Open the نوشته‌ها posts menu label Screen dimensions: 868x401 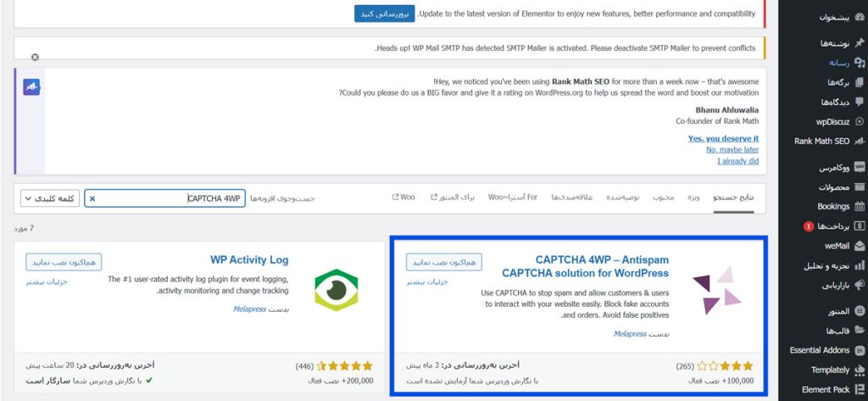coord(835,43)
